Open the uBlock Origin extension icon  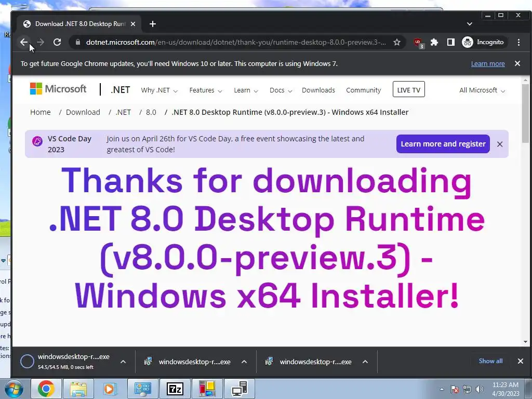(419, 43)
